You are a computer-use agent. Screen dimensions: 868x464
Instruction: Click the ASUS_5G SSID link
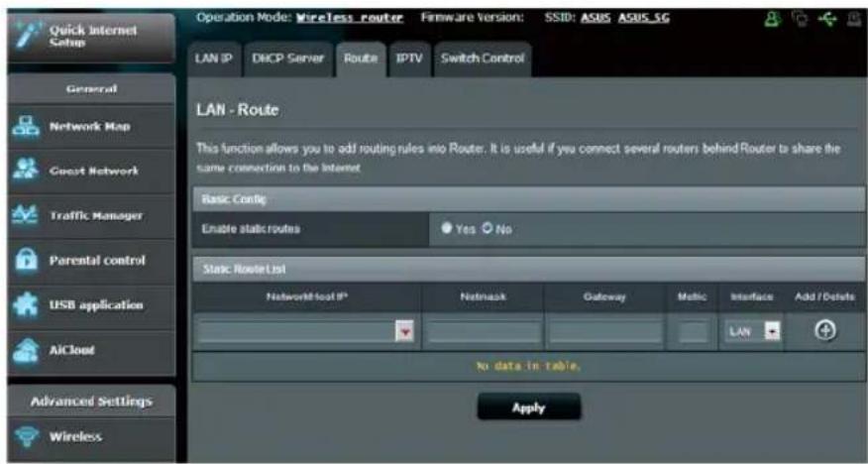point(644,18)
